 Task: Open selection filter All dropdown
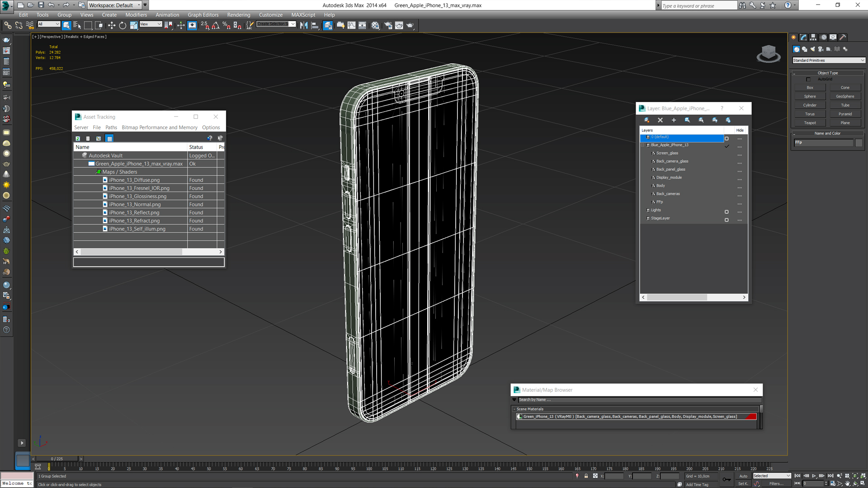[48, 24]
